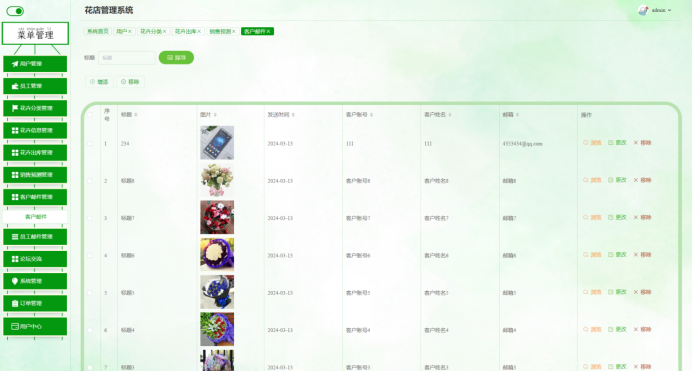The image size is (693, 371).
Task: Click the green 搜索 search button
Action: (176, 57)
